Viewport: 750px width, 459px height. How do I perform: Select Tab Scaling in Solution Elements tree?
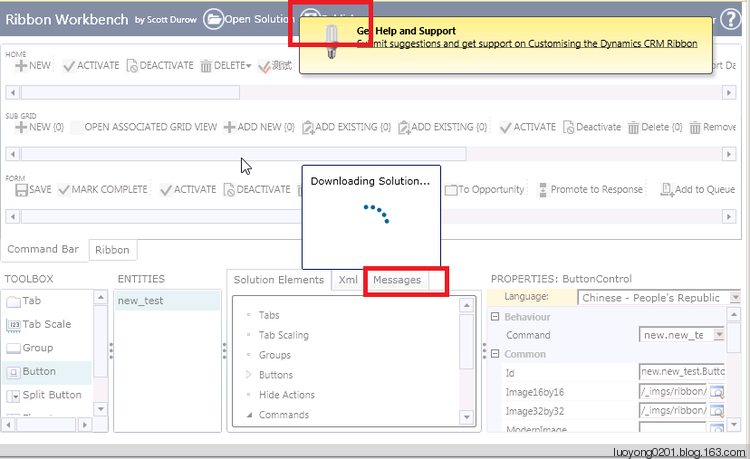[x=284, y=335]
